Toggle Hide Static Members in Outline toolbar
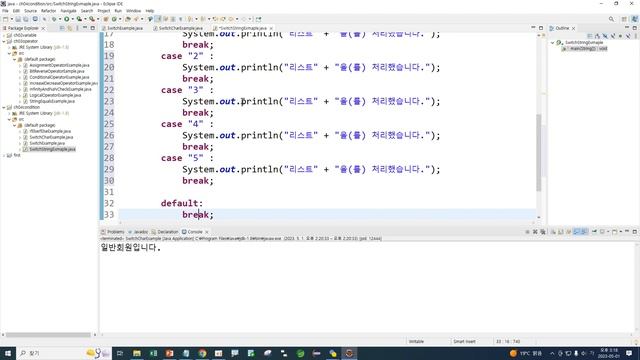Viewport: 640px width, 360px height. click(613, 36)
